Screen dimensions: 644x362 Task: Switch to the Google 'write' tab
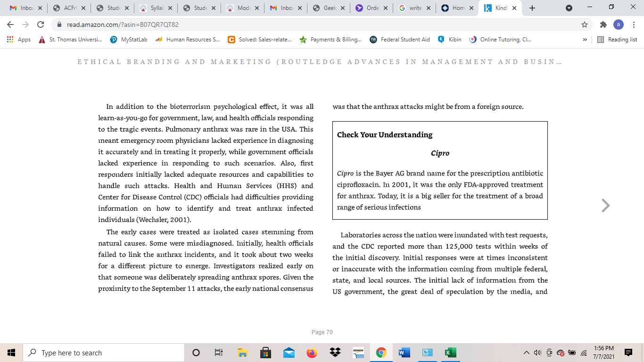click(x=415, y=8)
